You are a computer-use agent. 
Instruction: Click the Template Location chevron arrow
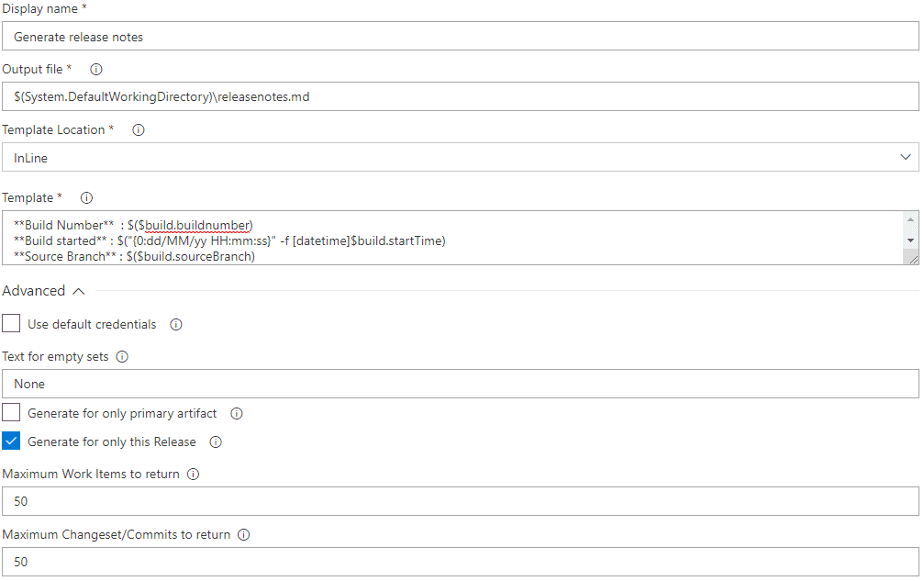pos(905,156)
